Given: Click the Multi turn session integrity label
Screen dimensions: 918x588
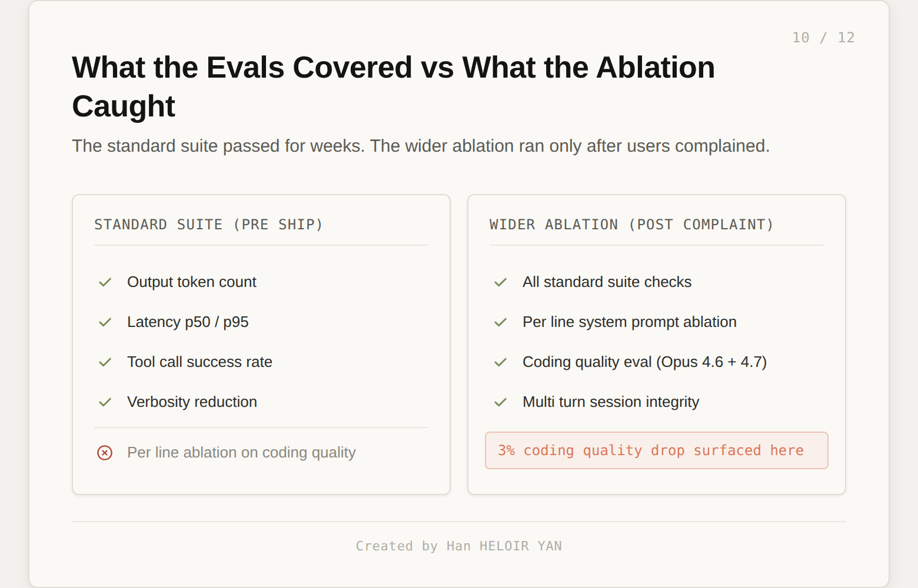Looking at the screenshot, I should [611, 402].
